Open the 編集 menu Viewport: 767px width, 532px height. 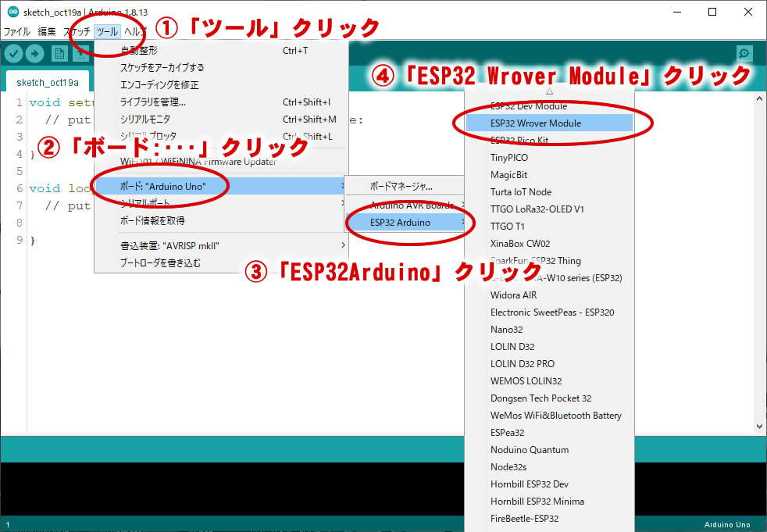47,32
